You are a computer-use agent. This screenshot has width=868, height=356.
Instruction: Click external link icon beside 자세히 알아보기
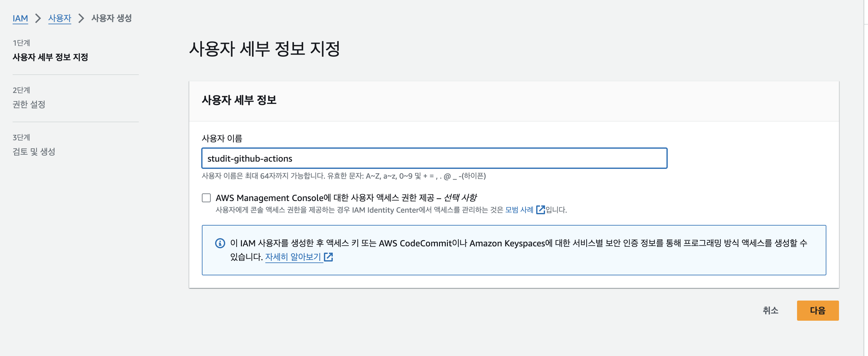[328, 257]
